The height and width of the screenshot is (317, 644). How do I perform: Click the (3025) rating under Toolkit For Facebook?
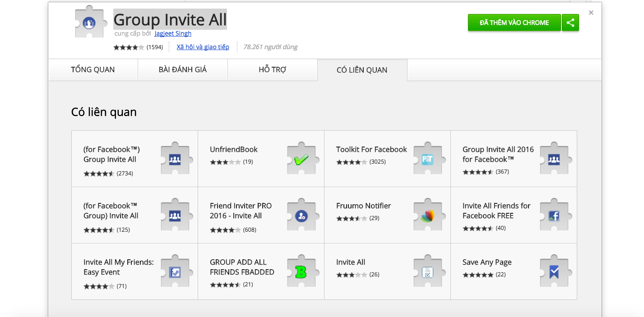point(378,161)
